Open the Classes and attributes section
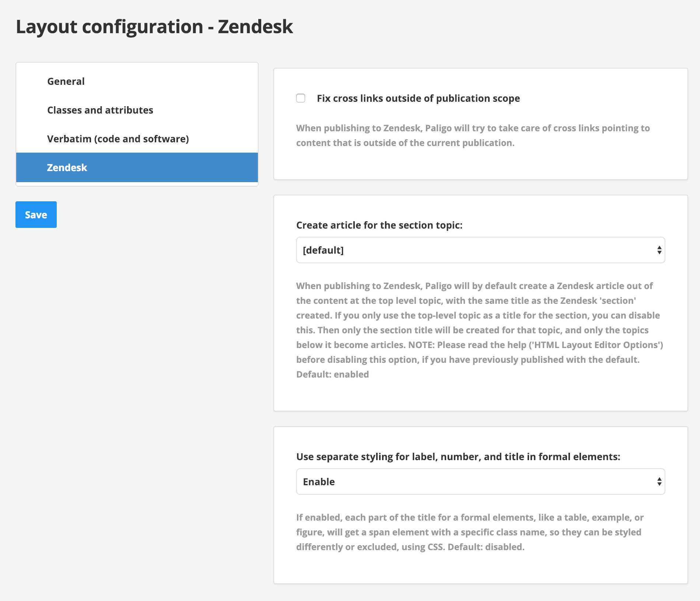Image resolution: width=700 pixels, height=601 pixels. point(100,110)
